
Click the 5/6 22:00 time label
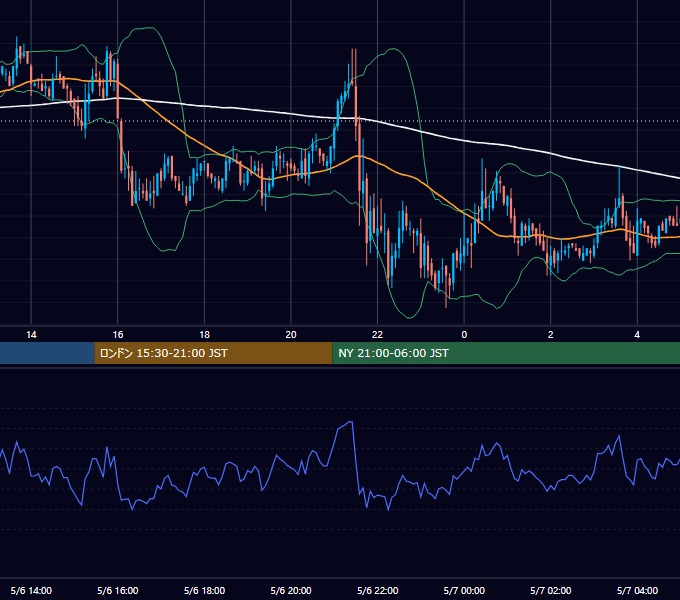point(377,590)
